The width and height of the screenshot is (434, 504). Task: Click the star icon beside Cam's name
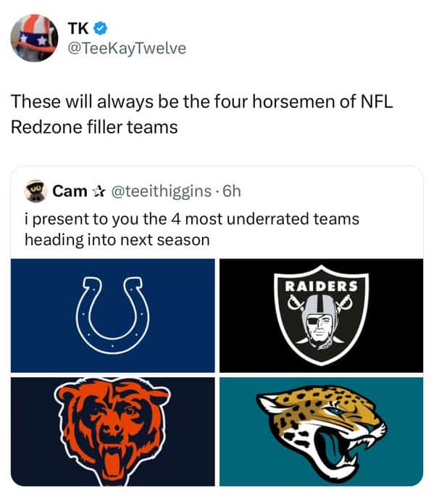pos(99,191)
